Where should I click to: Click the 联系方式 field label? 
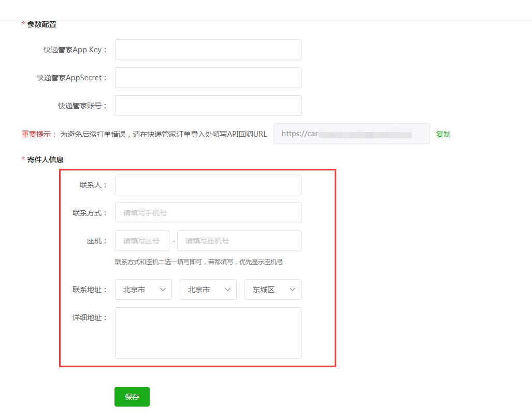pyautogui.click(x=90, y=213)
